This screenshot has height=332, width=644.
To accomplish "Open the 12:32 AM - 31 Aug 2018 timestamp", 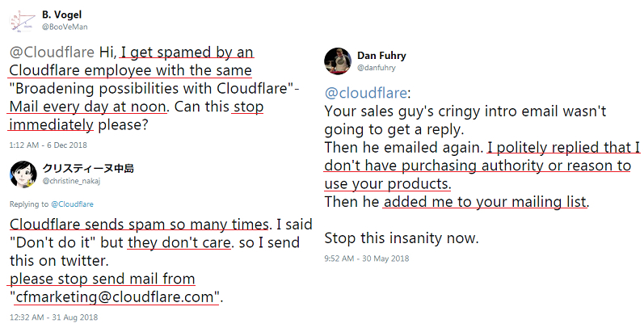I will (51, 317).
